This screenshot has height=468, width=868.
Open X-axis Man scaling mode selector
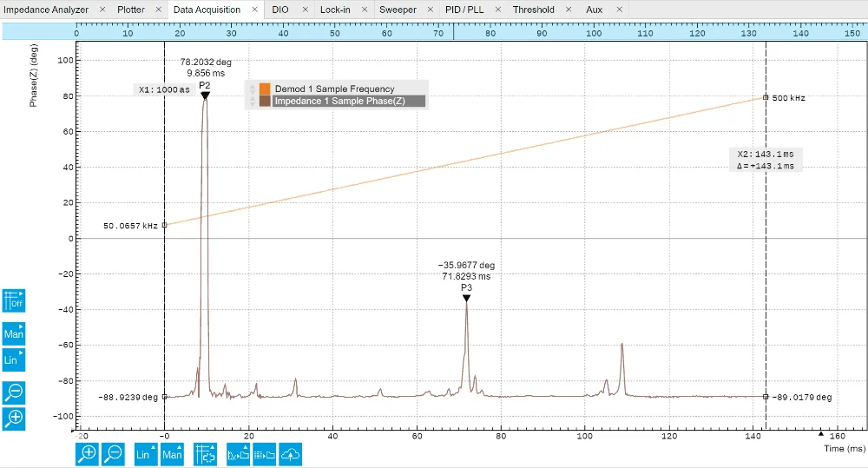(172, 454)
